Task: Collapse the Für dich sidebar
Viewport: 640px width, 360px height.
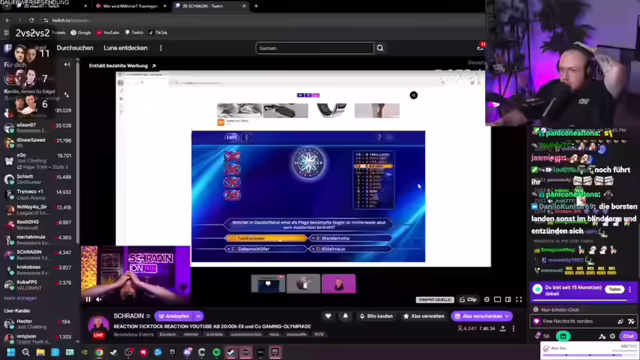Action: pyautogui.click(x=67, y=64)
